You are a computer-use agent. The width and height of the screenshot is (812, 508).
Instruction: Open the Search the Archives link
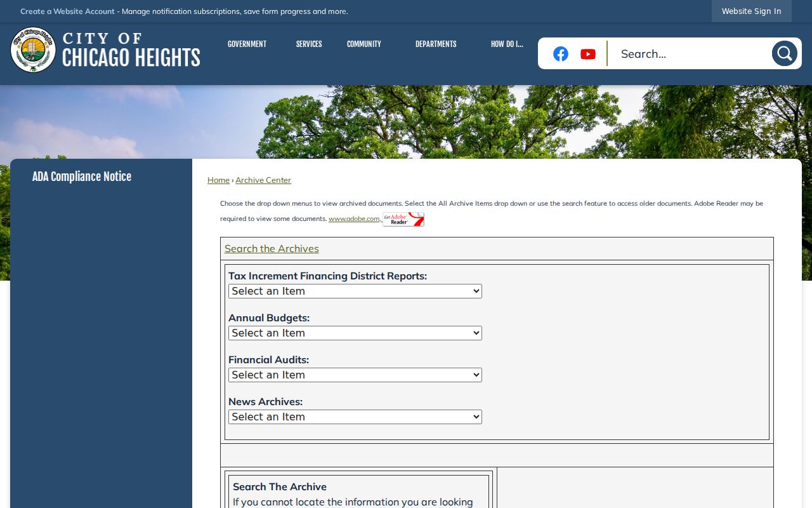pos(272,249)
